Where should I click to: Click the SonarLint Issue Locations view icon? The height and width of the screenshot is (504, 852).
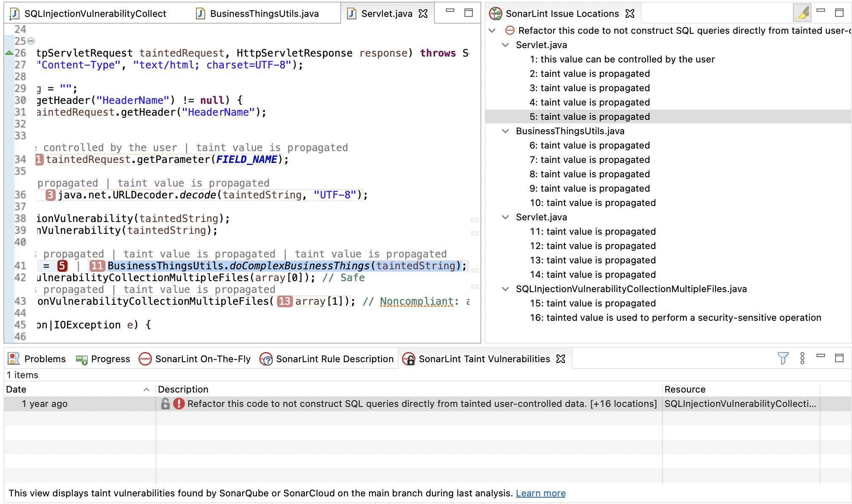[x=495, y=14]
